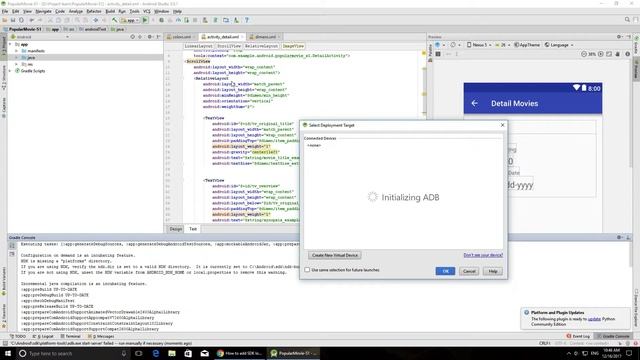640x360 pixels.
Task: Click Cancel in deployment target dialog
Action: click(469, 271)
